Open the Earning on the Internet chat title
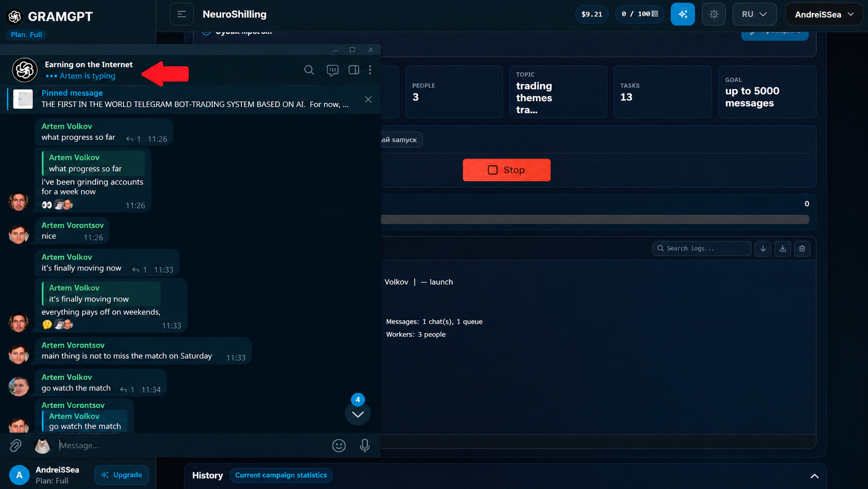 coord(89,64)
